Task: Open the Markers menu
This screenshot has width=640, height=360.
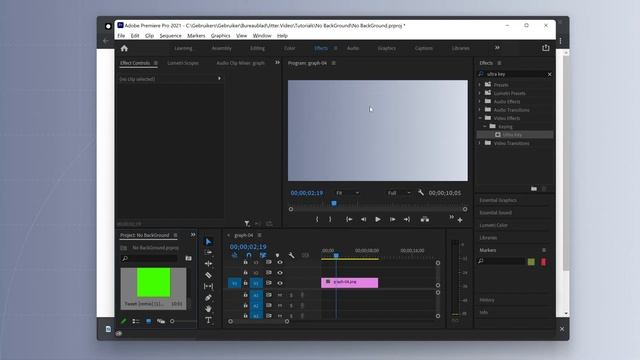Action: (x=196, y=36)
